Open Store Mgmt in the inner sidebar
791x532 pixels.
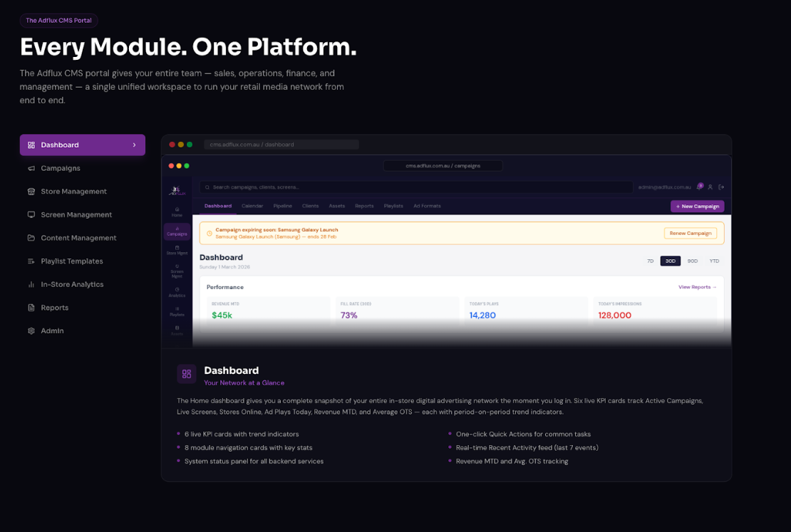(177, 250)
